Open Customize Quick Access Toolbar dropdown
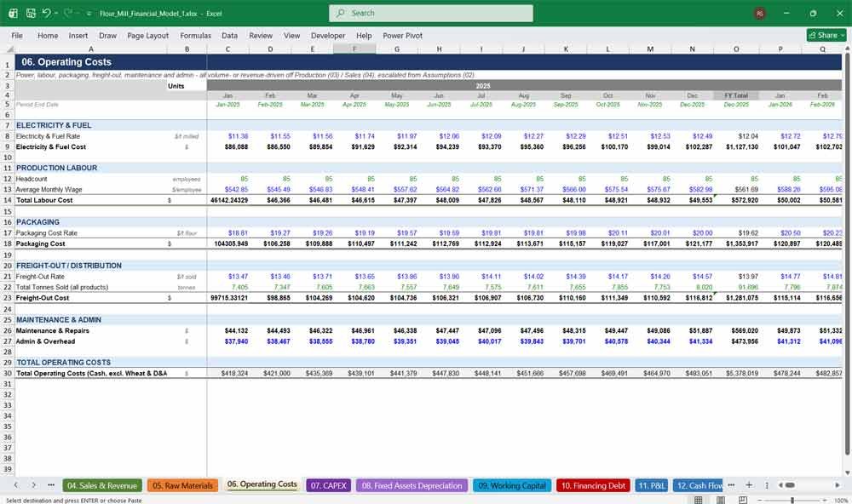The image size is (852, 504). tap(89, 14)
